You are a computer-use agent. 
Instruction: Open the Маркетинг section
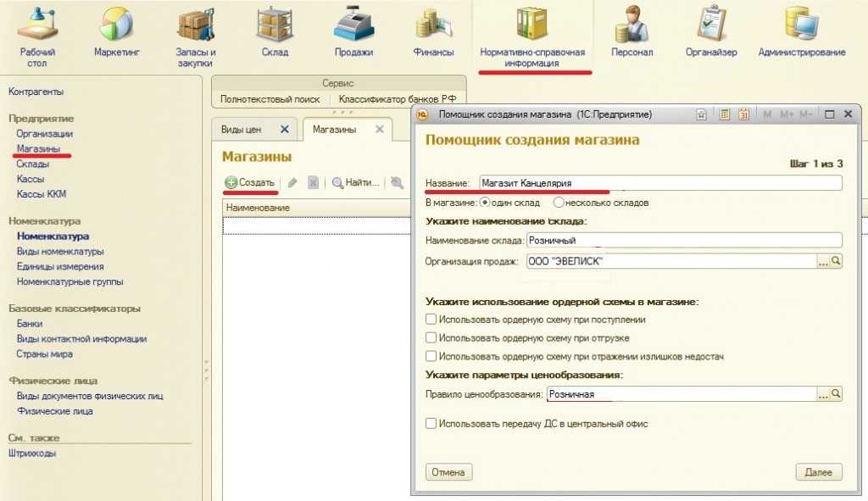tap(117, 33)
